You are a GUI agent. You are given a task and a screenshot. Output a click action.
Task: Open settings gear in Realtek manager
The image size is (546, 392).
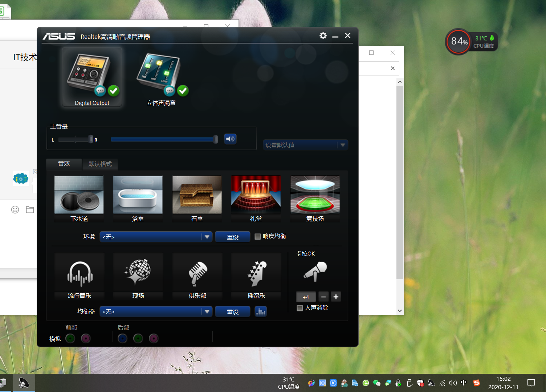[323, 36]
